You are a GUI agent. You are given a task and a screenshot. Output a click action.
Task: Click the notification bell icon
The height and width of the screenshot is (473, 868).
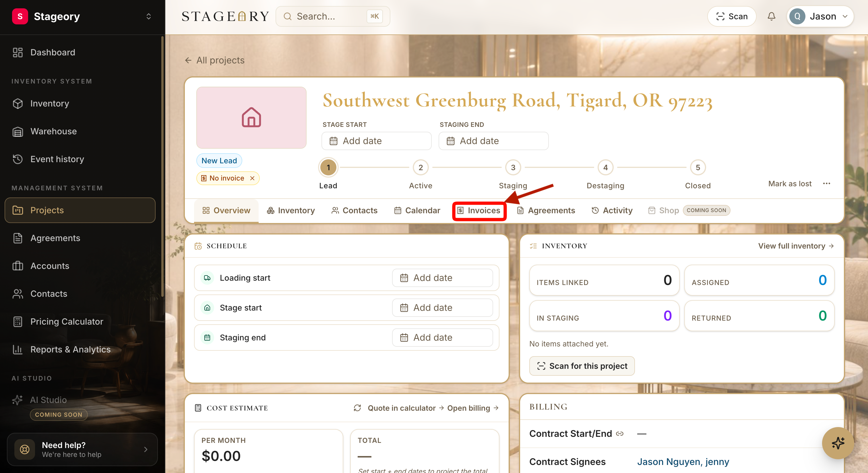771,16
